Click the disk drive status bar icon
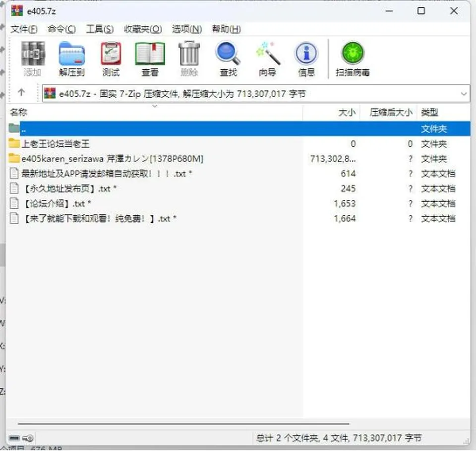Screen dimensions: 476x451 [x=14, y=438]
